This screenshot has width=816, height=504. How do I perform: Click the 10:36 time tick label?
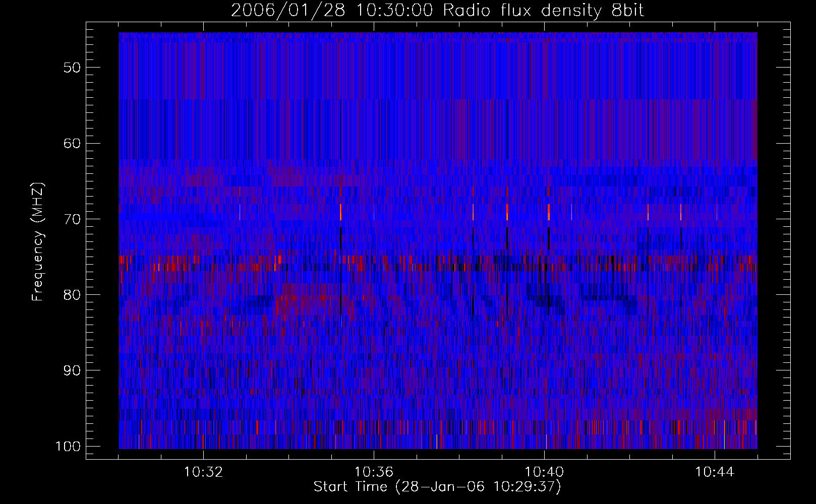click(374, 472)
